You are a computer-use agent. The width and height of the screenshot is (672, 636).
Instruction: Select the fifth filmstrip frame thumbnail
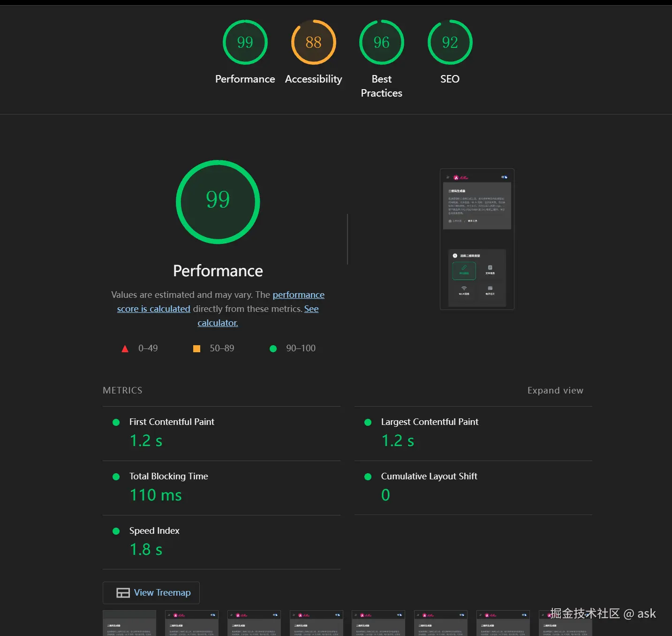[x=378, y=623]
